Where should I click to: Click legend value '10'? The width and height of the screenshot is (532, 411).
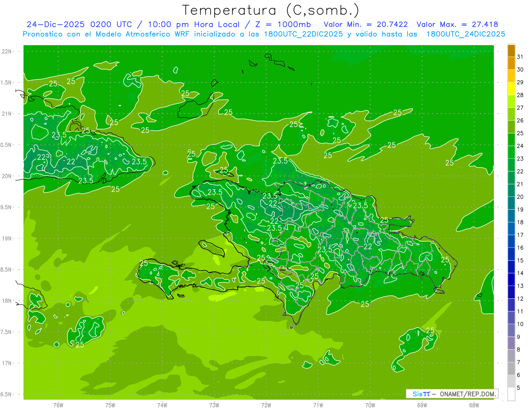(x=520, y=324)
